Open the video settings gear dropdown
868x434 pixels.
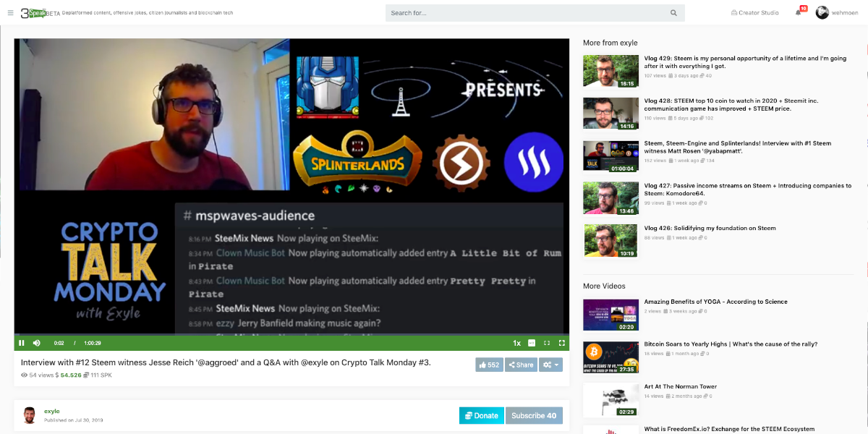[x=550, y=365]
